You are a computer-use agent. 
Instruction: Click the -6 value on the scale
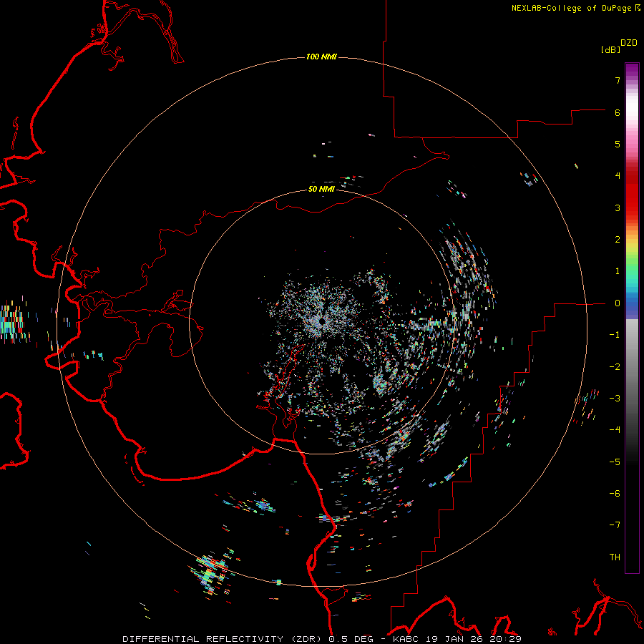coord(615,494)
